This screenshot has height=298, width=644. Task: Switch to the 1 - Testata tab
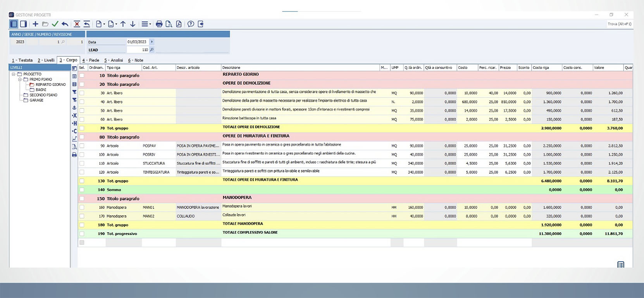pyautogui.click(x=22, y=60)
